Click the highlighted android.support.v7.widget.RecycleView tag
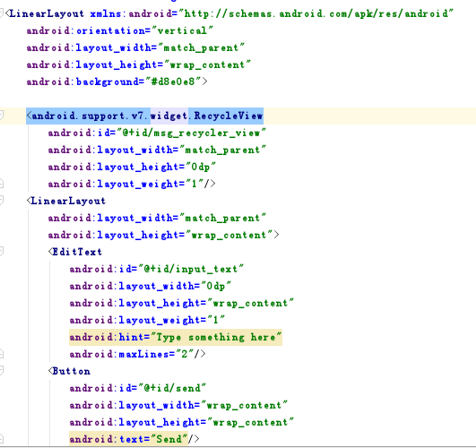 coord(144,116)
